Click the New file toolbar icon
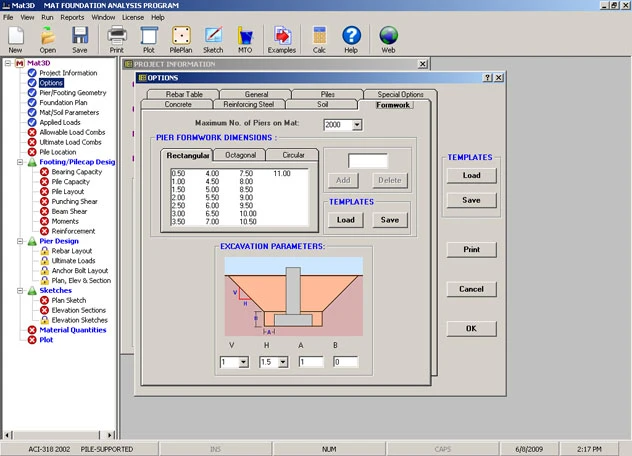This screenshot has height=456, width=632. pos(16,40)
